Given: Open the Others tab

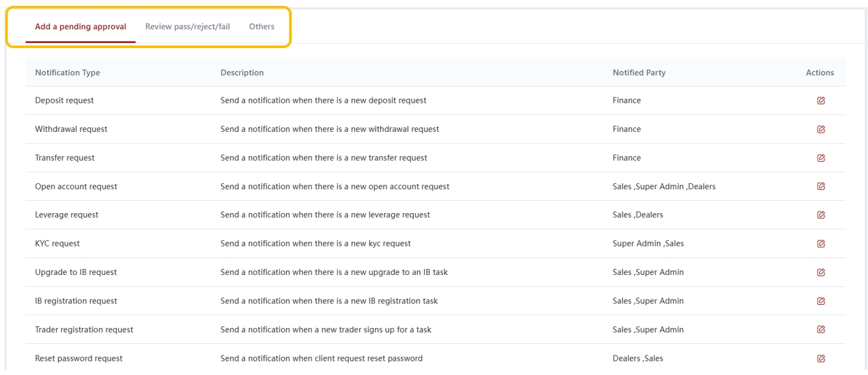Looking at the screenshot, I should [x=261, y=27].
